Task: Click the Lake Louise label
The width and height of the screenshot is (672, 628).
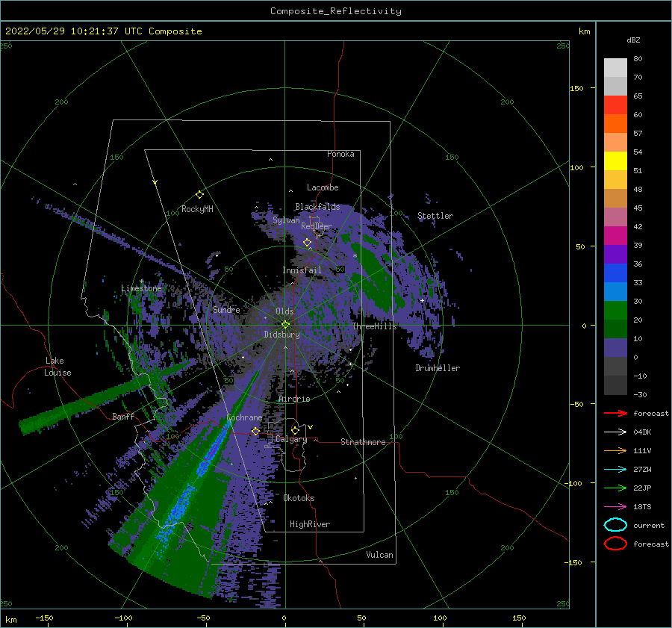Action: 57,367
